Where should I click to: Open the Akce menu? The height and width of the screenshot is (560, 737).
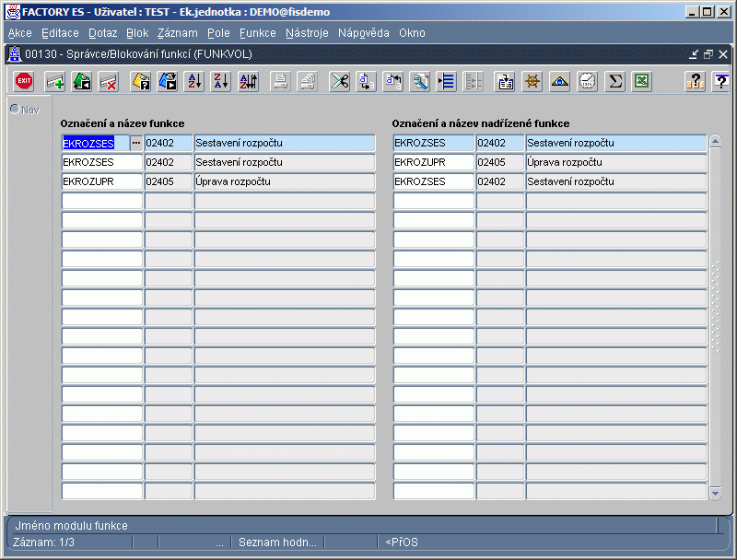19,33
